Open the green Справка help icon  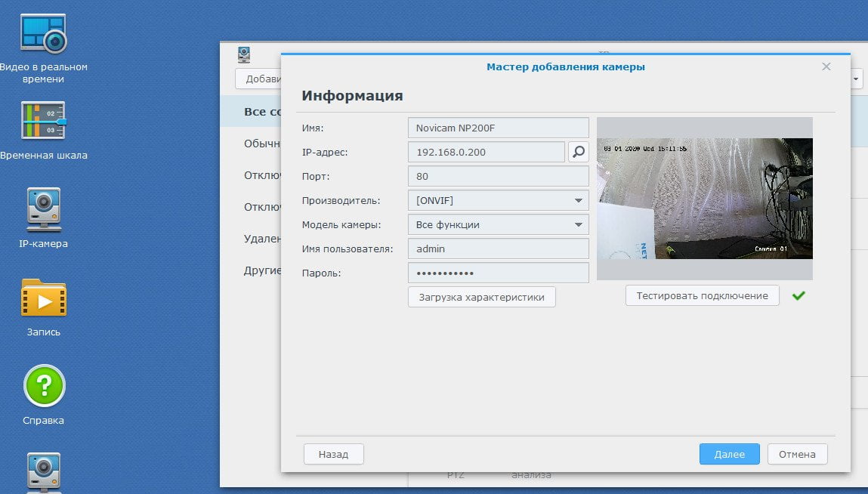(x=45, y=386)
